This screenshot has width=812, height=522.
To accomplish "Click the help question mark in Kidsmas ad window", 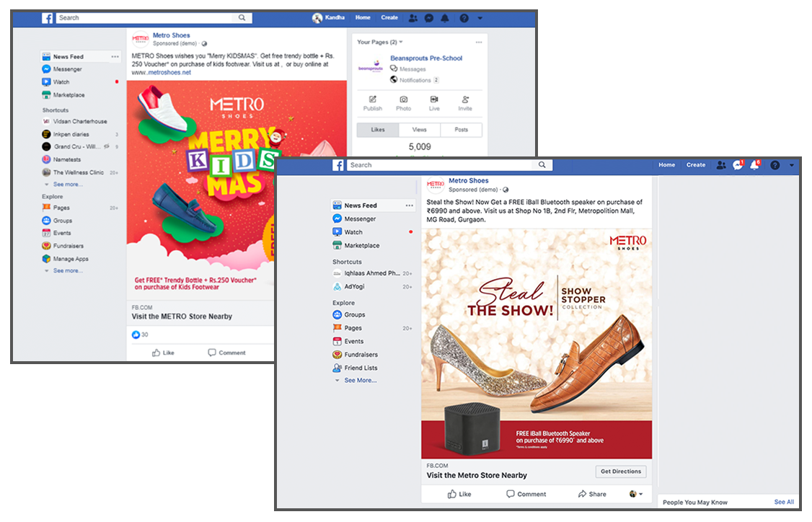I will point(464,18).
